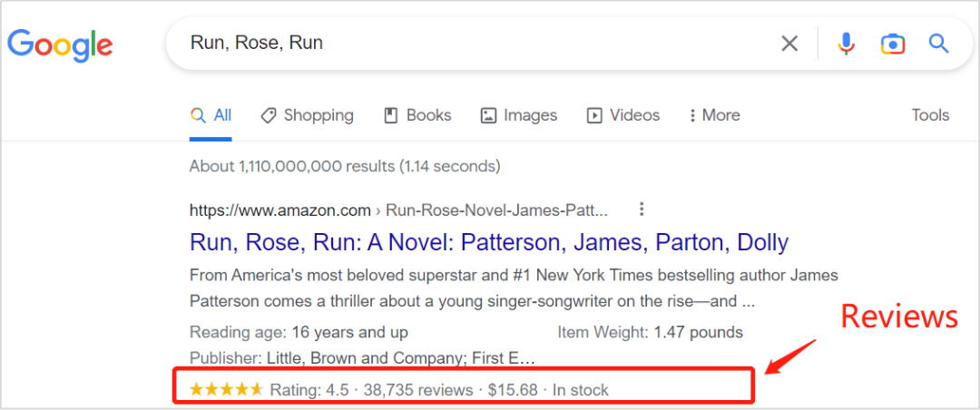Click the Google logo
980x410 pixels.
click(60, 44)
